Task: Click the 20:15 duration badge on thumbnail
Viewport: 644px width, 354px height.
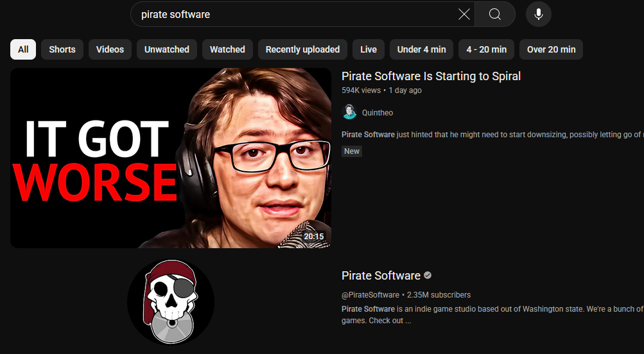Action: tap(314, 236)
